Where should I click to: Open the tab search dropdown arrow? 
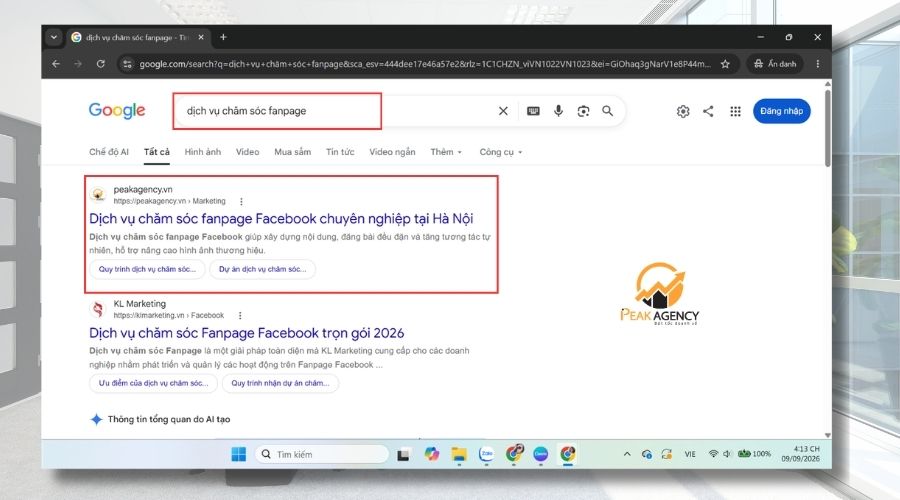point(53,37)
